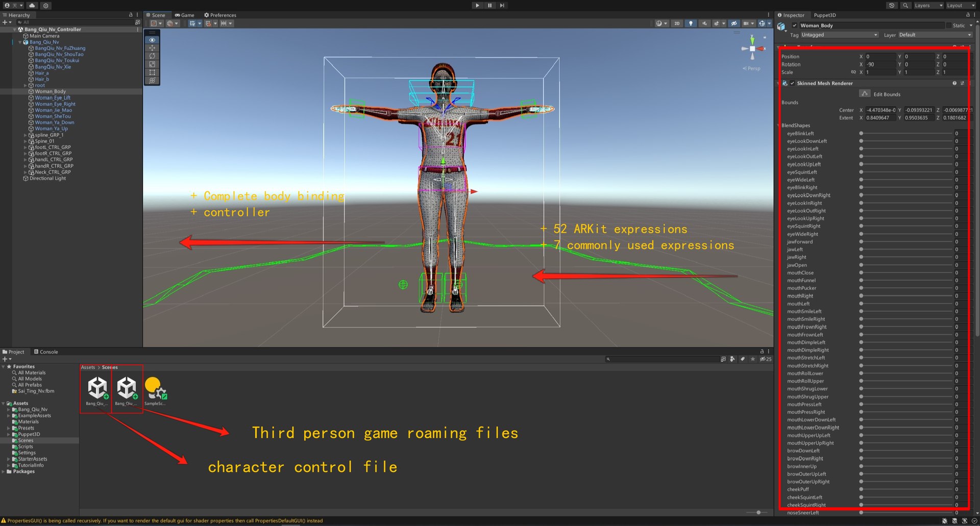
Task: Click the Rotation X input field
Action: 880,65
